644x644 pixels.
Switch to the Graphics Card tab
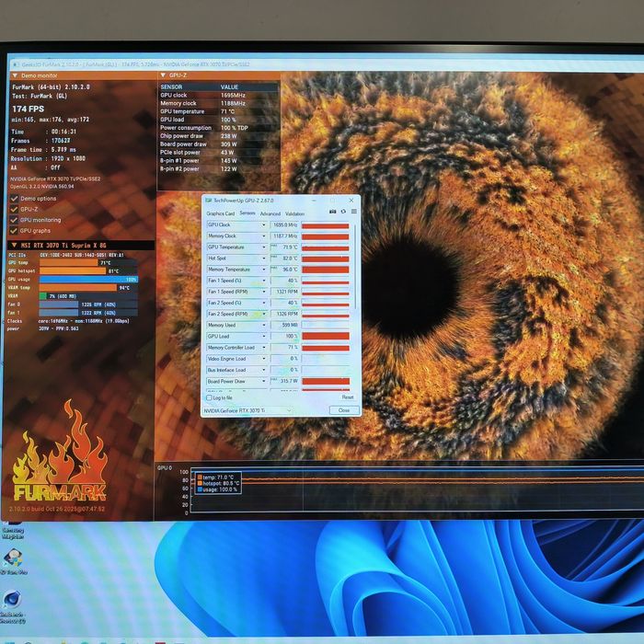[x=221, y=213]
